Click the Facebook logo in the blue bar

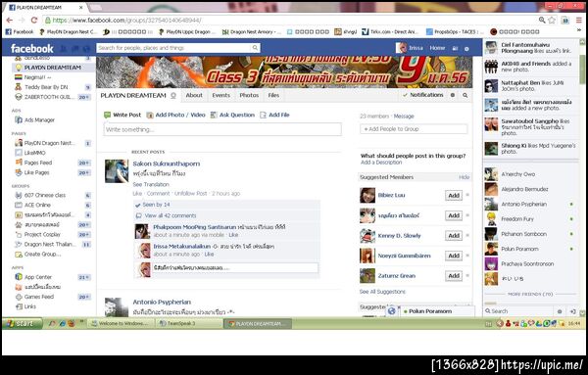pos(32,48)
